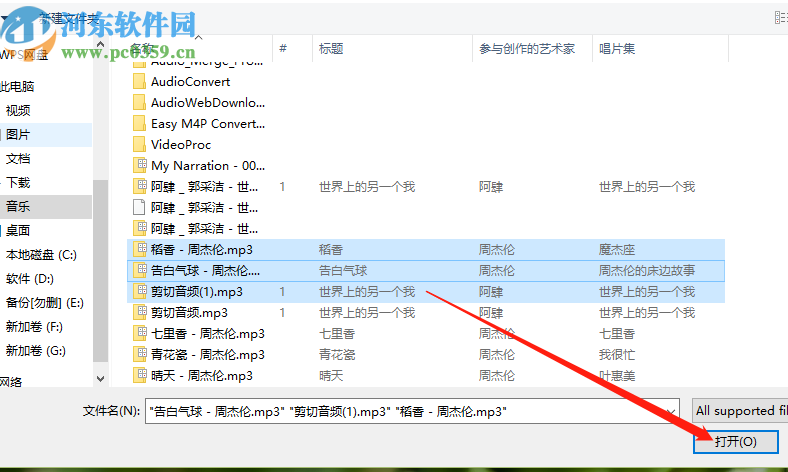Click the 打开(O) button
788x472 pixels.
736,441
